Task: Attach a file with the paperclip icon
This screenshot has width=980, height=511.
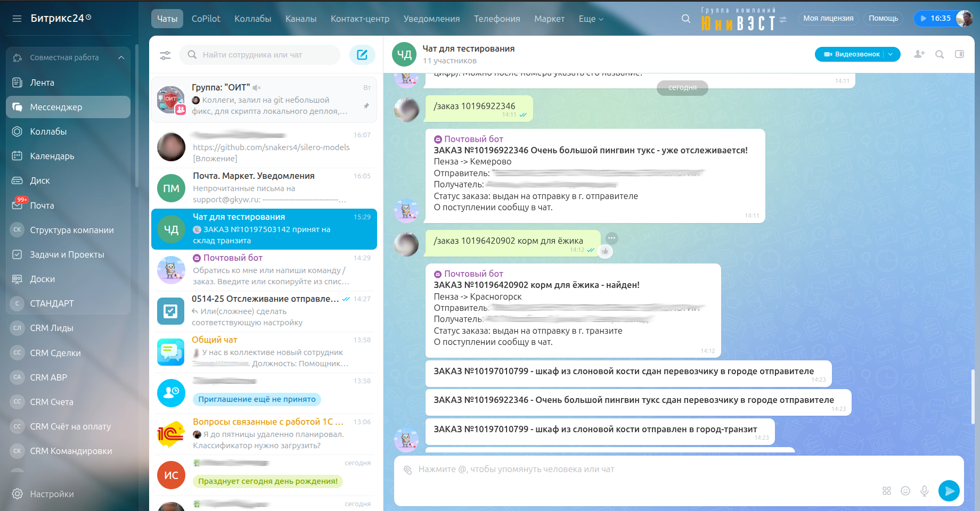Action: tap(408, 470)
